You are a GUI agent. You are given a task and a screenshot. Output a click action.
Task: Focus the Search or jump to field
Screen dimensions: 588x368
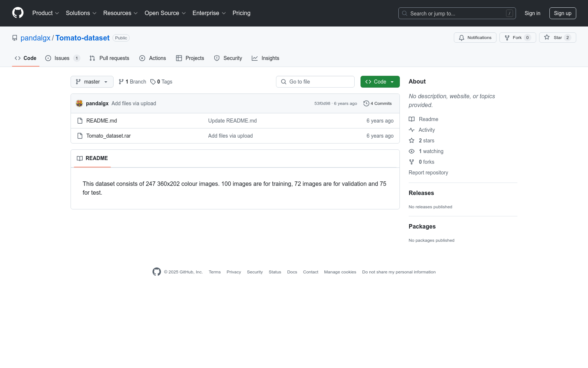457,13
